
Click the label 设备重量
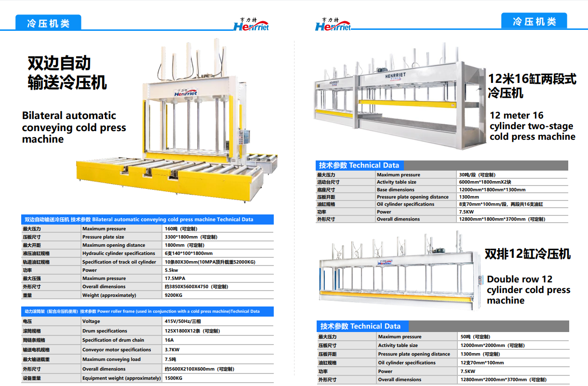32,378
